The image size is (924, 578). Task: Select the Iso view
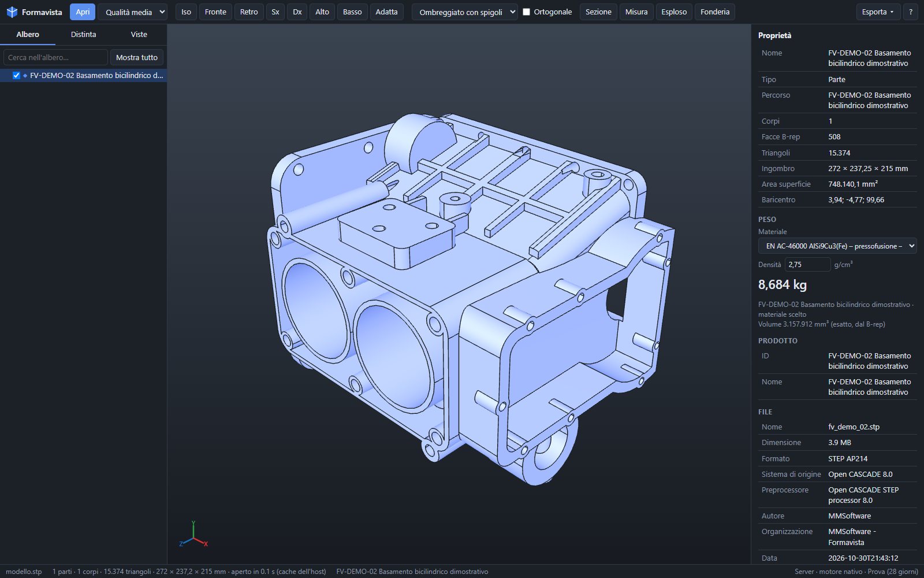tap(186, 12)
